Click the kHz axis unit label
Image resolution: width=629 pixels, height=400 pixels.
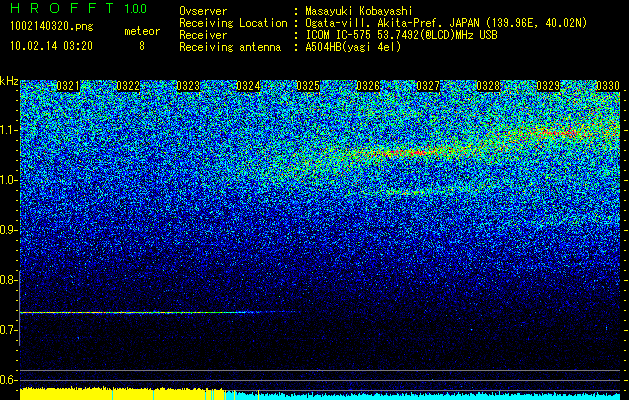9,81
